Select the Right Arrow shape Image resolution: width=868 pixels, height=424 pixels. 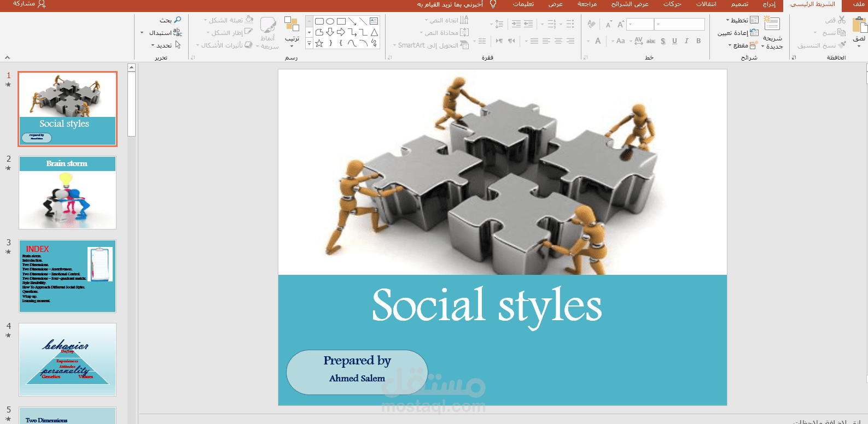pos(341,32)
